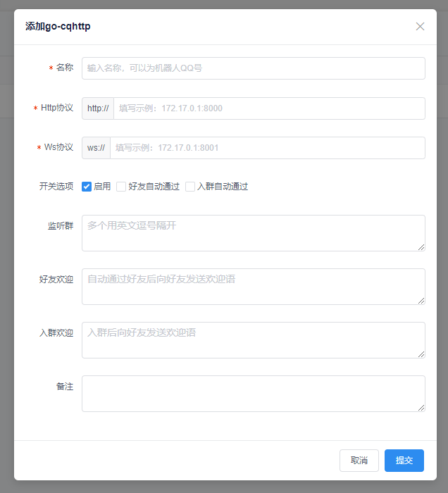Focus the Ws协议 address input
The height and width of the screenshot is (493, 448).
(268, 148)
